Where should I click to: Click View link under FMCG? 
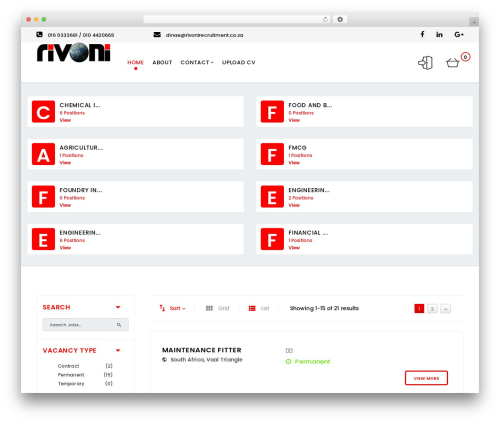[294, 163]
